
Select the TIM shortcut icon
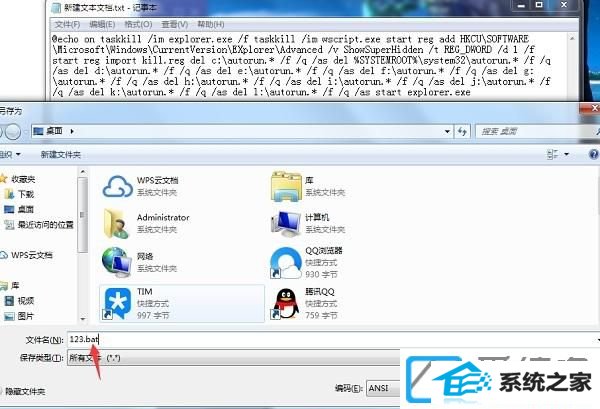tap(117, 304)
